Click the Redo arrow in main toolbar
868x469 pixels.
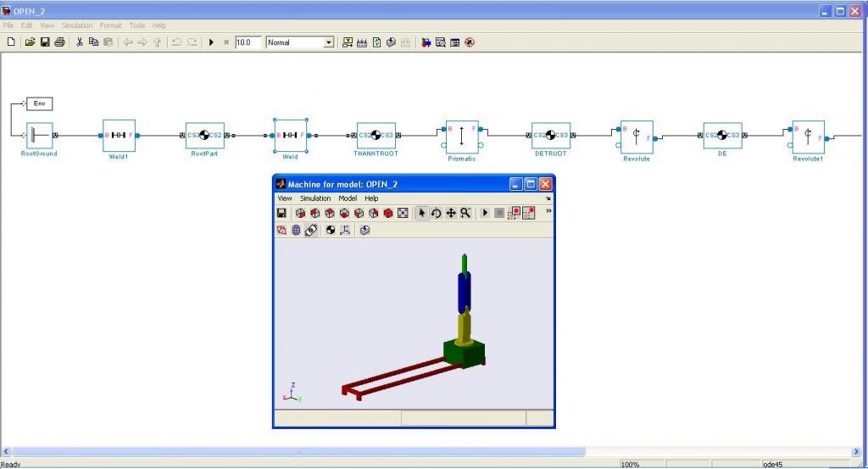pos(192,42)
